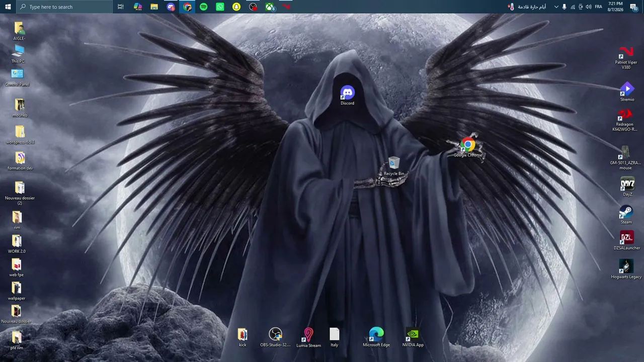Select the kick desktop icon
Viewport: 644px width, 362px height.
(x=243, y=337)
